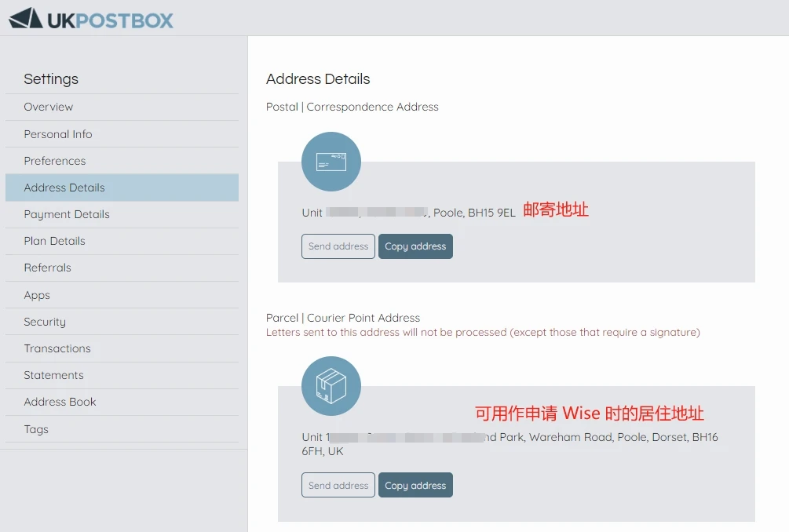
Task: Select Address Details in the sidebar
Action: tap(64, 188)
